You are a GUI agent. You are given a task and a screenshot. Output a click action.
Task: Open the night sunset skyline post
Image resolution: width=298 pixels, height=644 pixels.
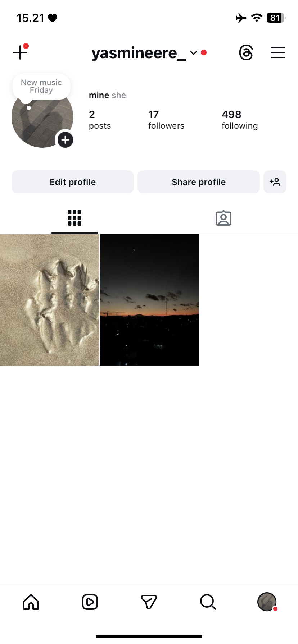coord(149,300)
